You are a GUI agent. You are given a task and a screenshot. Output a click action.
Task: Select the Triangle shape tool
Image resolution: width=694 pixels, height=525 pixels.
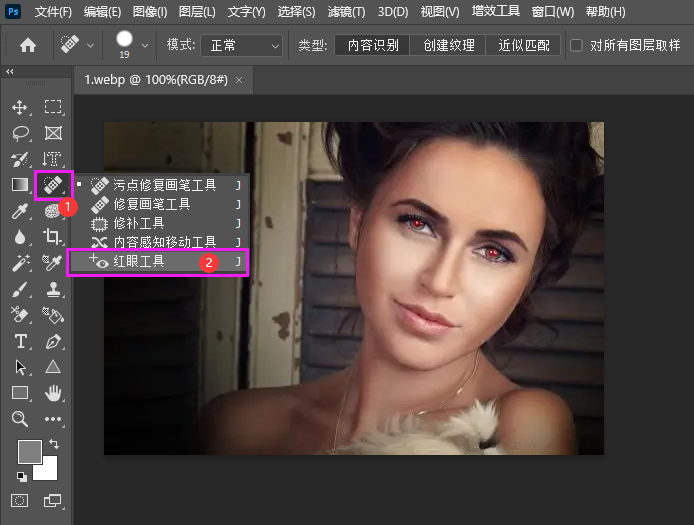(x=53, y=367)
